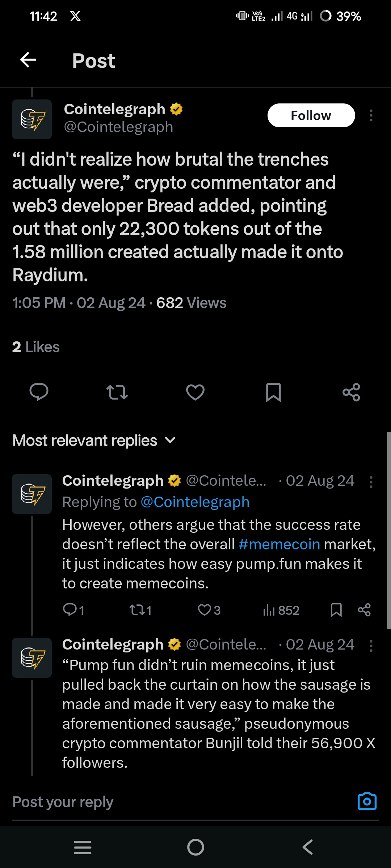Like the first reply with 3 likes
Image resolution: width=391 pixels, height=868 pixels.
coord(205,610)
